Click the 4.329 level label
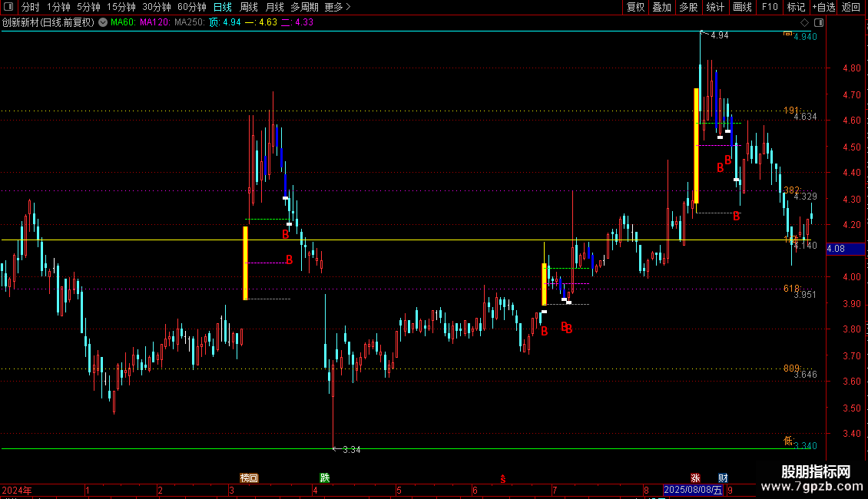The width and height of the screenshot is (868, 499). pyautogui.click(x=805, y=197)
